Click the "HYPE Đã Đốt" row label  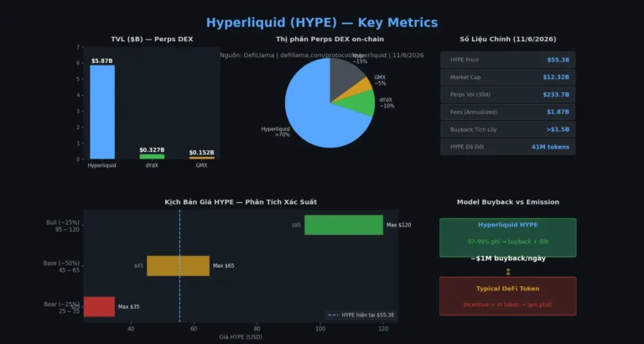[x=467, y=147]
